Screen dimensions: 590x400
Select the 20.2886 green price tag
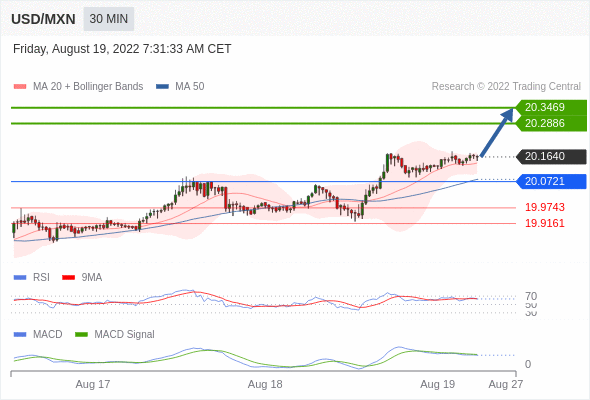click(x=551, y=123)
